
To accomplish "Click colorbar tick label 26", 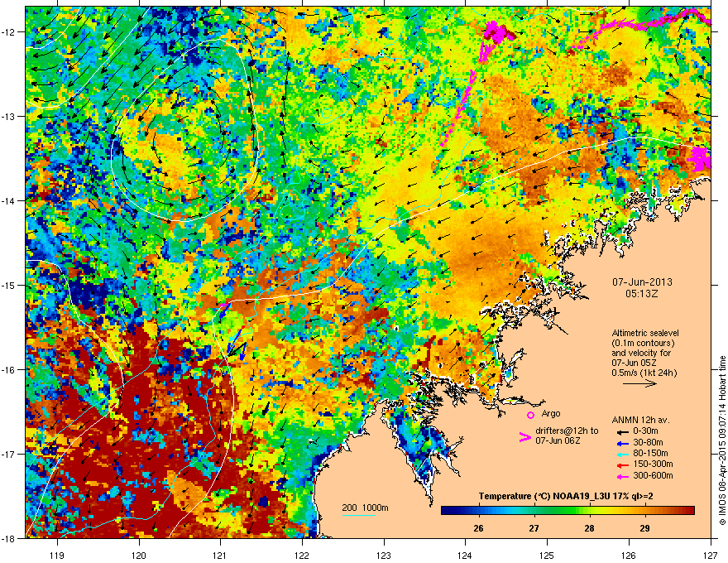I will (478, 528).
